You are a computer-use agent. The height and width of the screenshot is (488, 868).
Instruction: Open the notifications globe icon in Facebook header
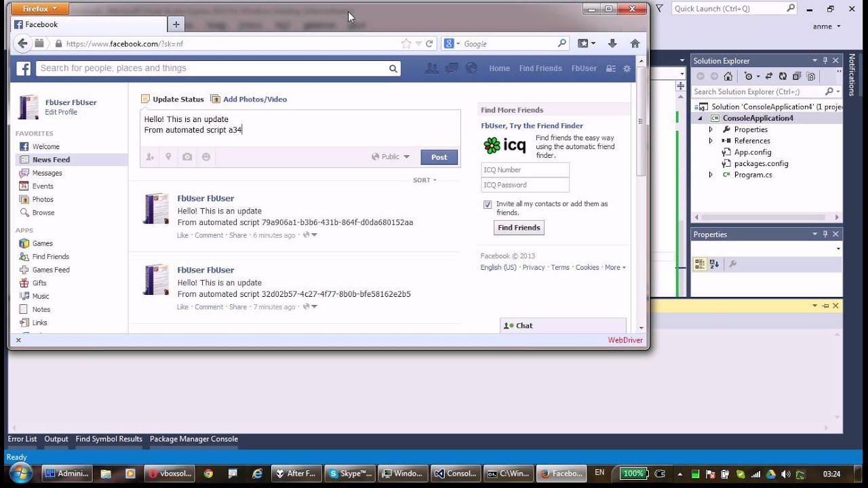pyautogui.click(x=471, y=68)
